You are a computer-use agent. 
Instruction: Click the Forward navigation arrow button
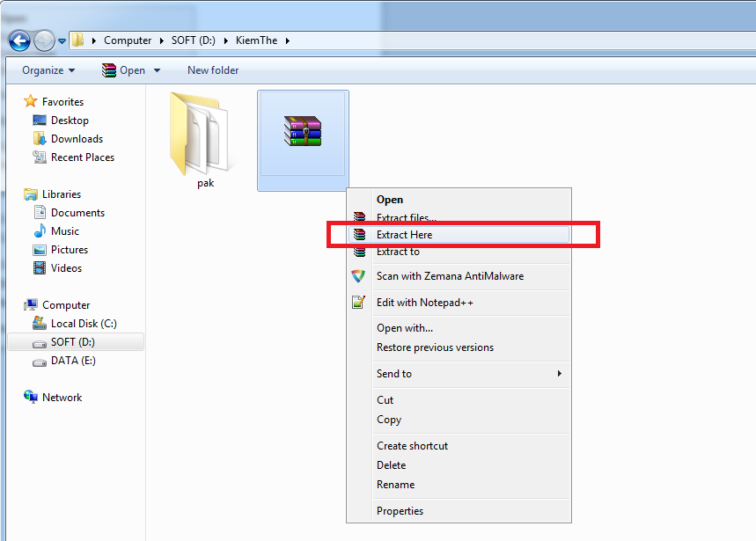pos(44,40)
